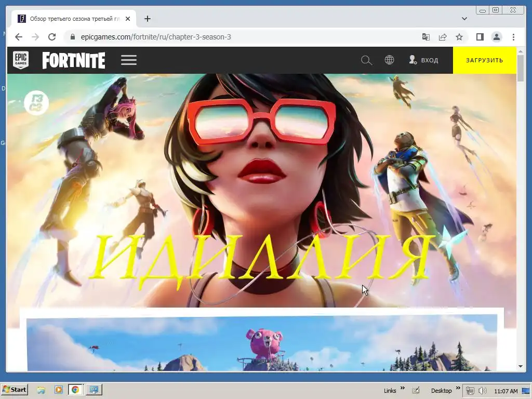Open Chrome's three-dot menu

tap(513, 37)
